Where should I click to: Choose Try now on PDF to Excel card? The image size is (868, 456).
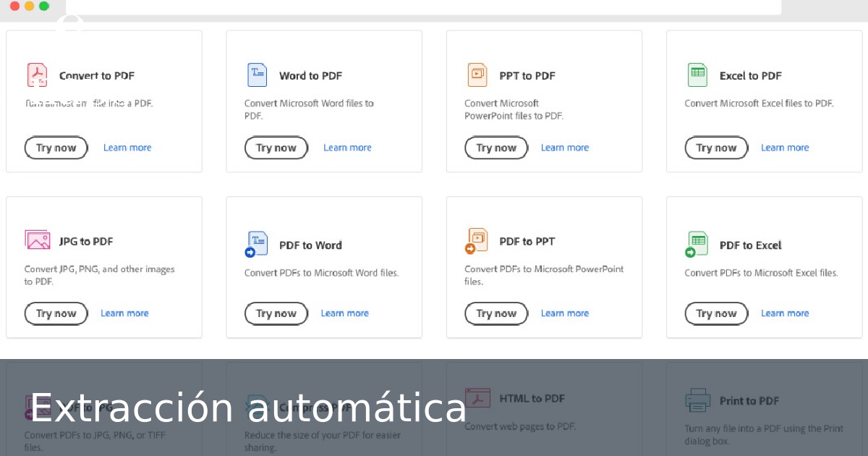coord(716,313)
